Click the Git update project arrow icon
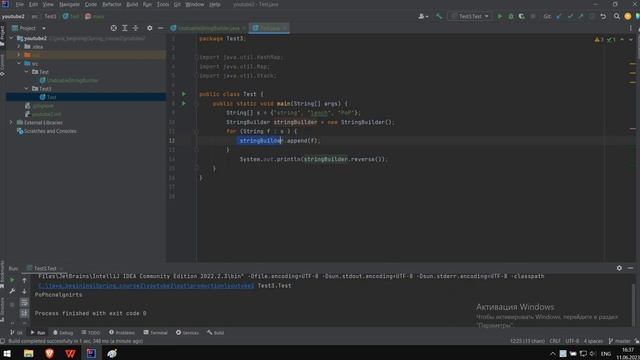This screenshot has width=640, height=360. coord(559,16)
